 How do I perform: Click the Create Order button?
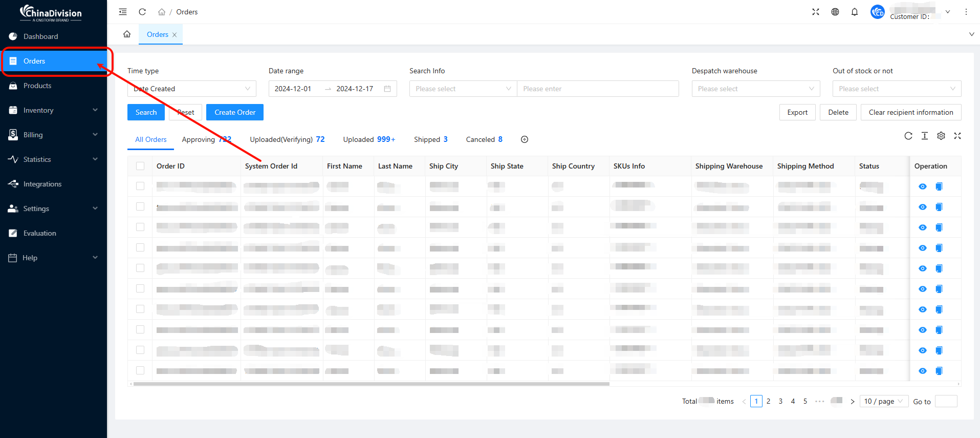click(x=235, y=112)
